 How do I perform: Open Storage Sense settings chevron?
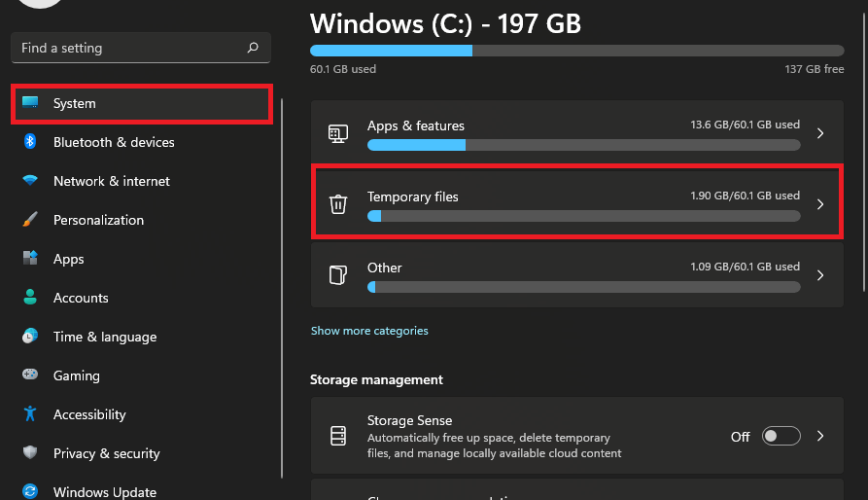pyautogui.click(x=820, y=437)
